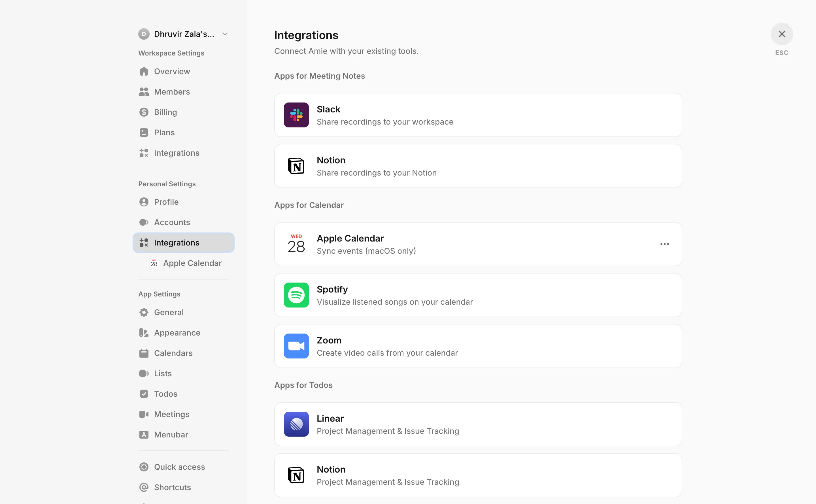Click the 'Apps for Todos' section heading
The width and height of the screenshot is (816, 504).
(x=303, y=385)
